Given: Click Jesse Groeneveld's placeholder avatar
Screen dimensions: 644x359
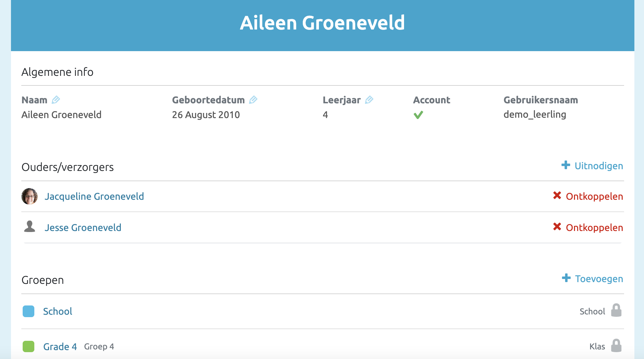Looking at the screenshot, I should coord(30,227).
